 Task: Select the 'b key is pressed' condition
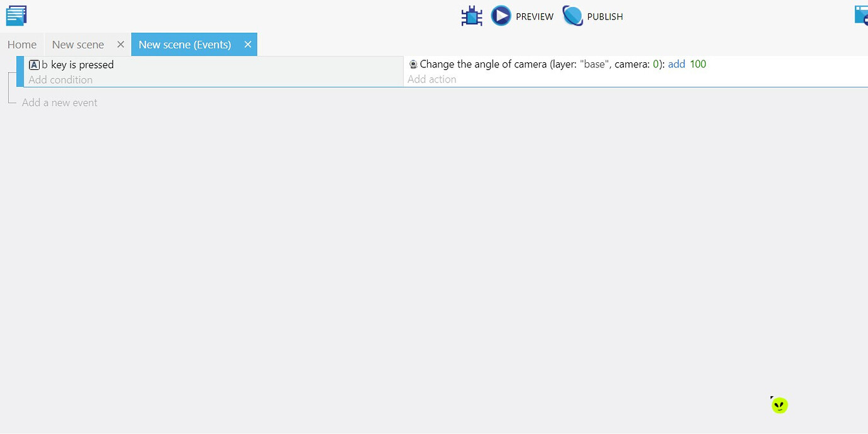coord(71,65)
